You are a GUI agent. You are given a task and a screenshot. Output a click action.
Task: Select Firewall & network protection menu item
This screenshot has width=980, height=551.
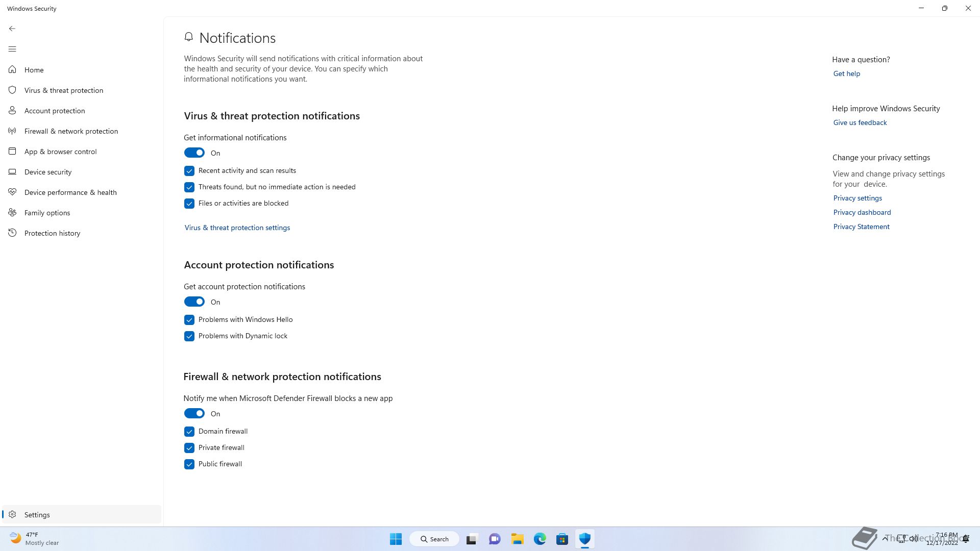click(82, 131)
